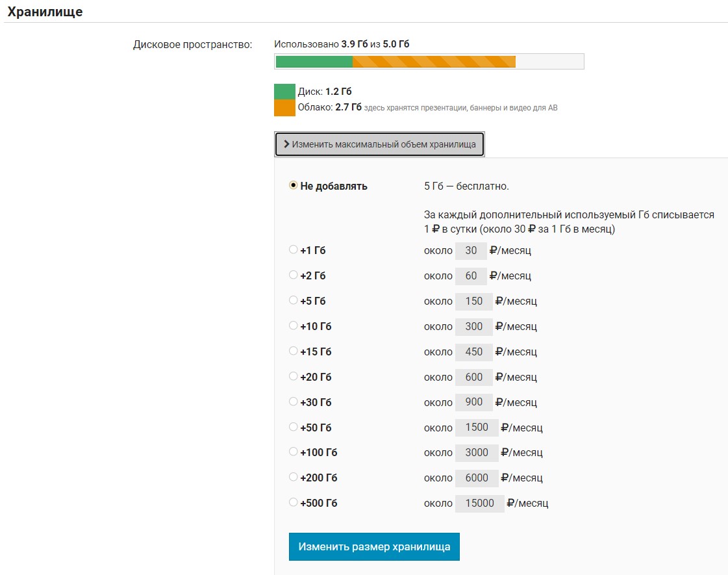Click the disk usage progress bar
This screenshot has width=728, height=575.
[429, 62]
